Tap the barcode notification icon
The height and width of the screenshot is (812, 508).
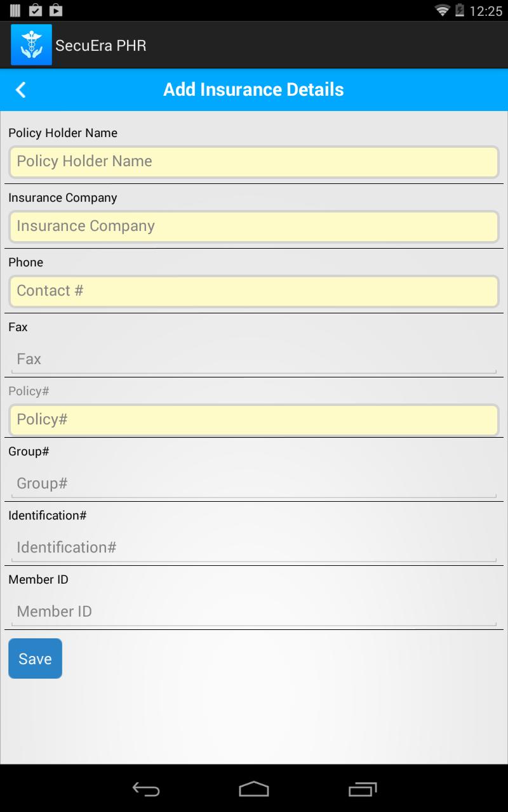tap(15, 10)
